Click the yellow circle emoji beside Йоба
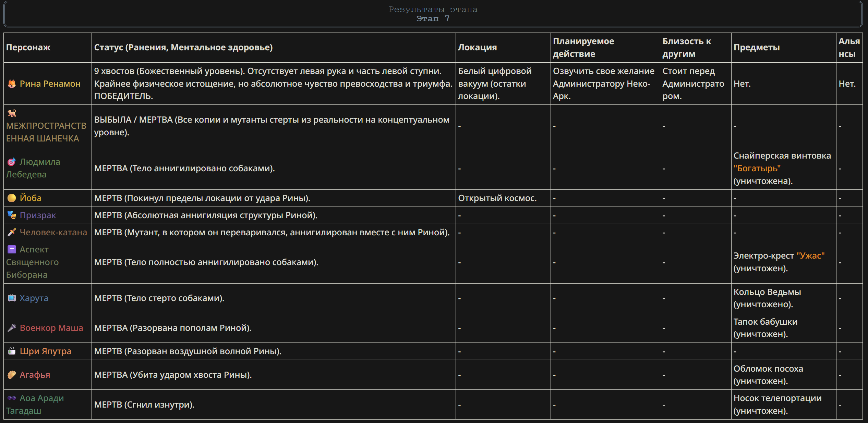Image resolution: width=868 pixels, height=423 pixels. pos(12,198)
